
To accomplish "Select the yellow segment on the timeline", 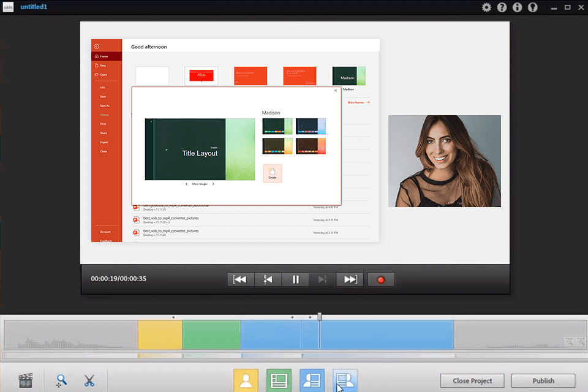I will (160, 334).
